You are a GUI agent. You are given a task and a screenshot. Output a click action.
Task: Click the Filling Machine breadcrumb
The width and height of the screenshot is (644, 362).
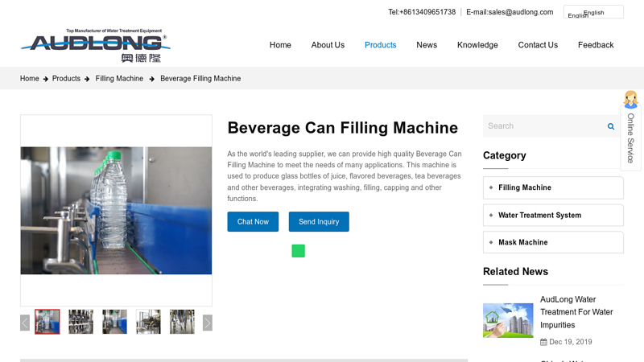pyautogui.click(x=119, y=78)
